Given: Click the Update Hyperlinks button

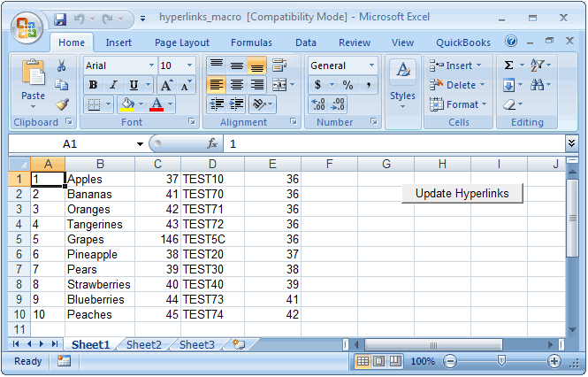Looking at the screenshot, I should tap(462, 194).
